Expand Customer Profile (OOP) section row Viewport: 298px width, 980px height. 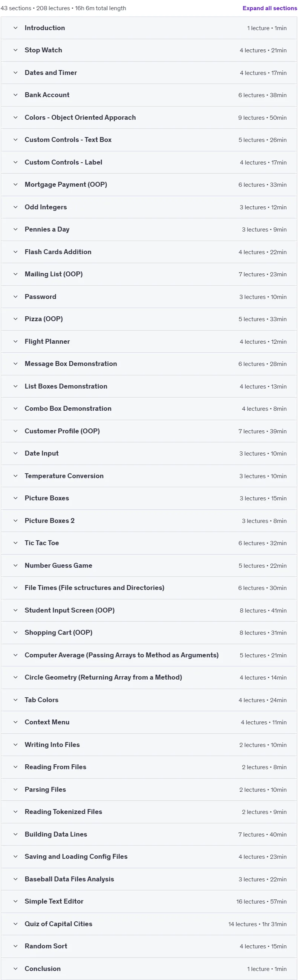pos(149,431)
